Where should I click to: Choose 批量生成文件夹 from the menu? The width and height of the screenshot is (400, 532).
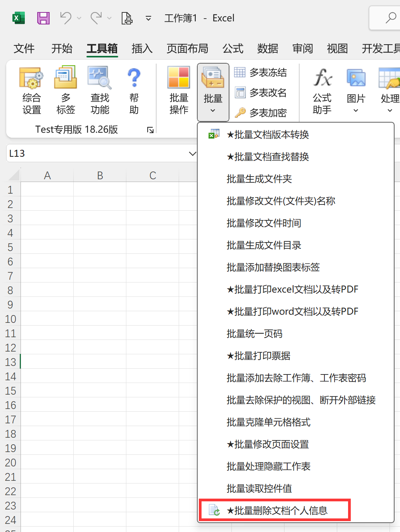259,179
